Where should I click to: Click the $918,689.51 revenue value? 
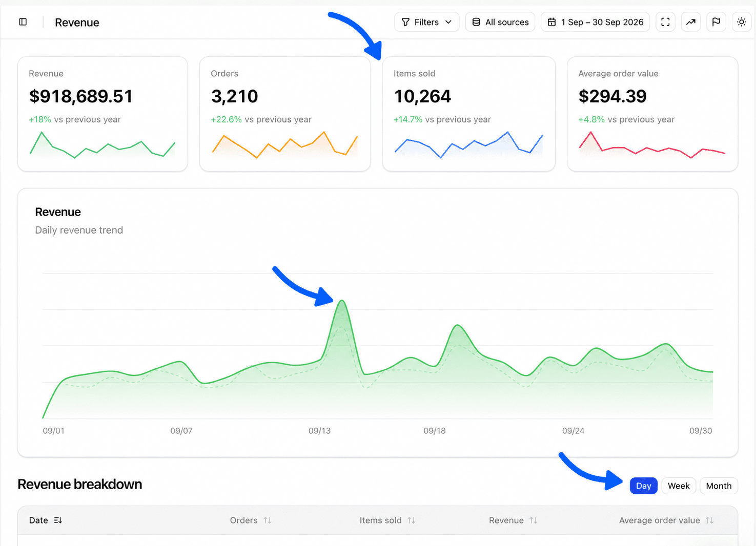81,96
